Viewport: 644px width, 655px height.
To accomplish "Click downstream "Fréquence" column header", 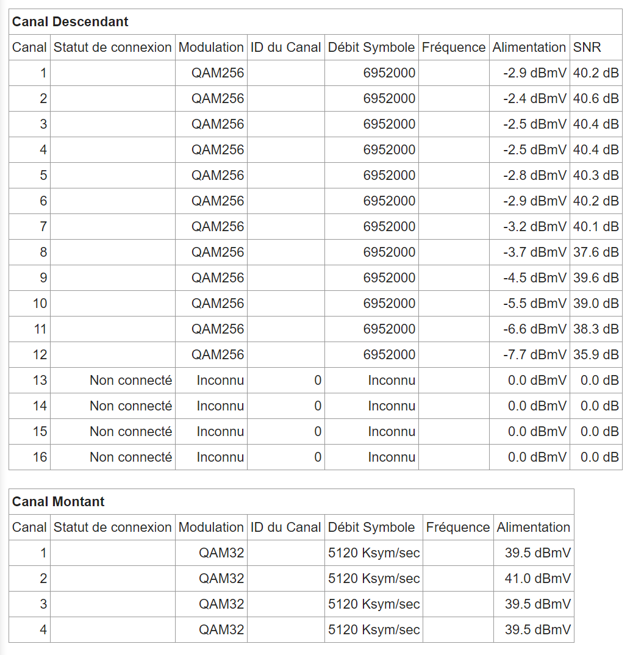I will (454, 47).
